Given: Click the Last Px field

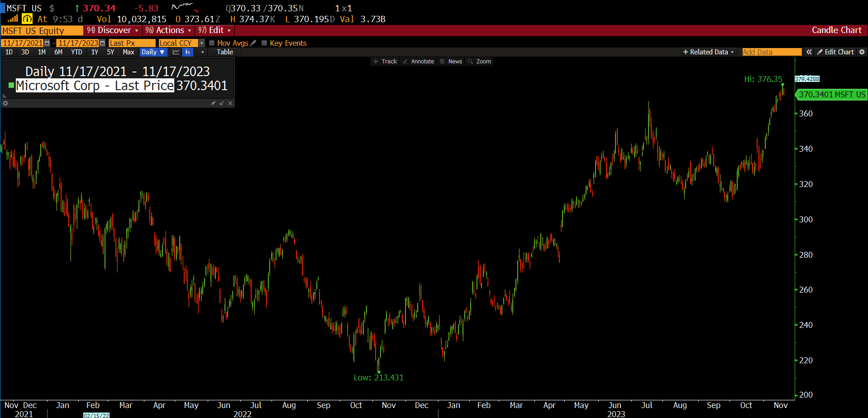Looking at the screenshot, I should click(132, 43).
